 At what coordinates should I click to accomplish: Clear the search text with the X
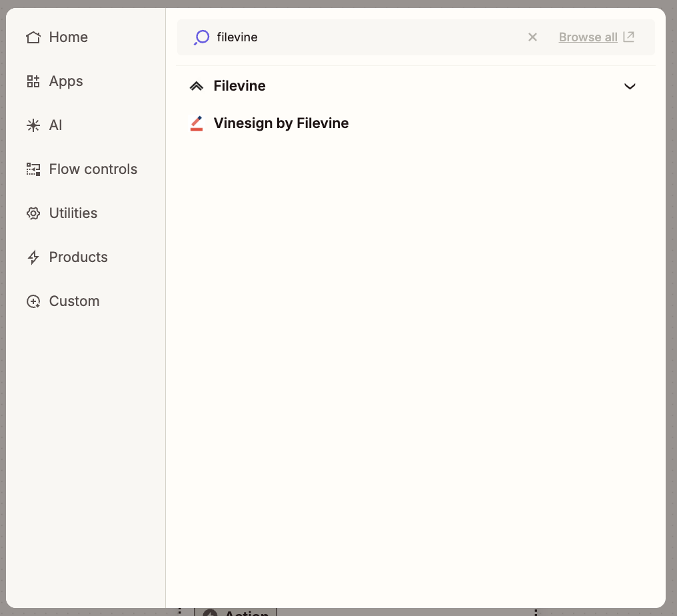[x=532, y=37]
